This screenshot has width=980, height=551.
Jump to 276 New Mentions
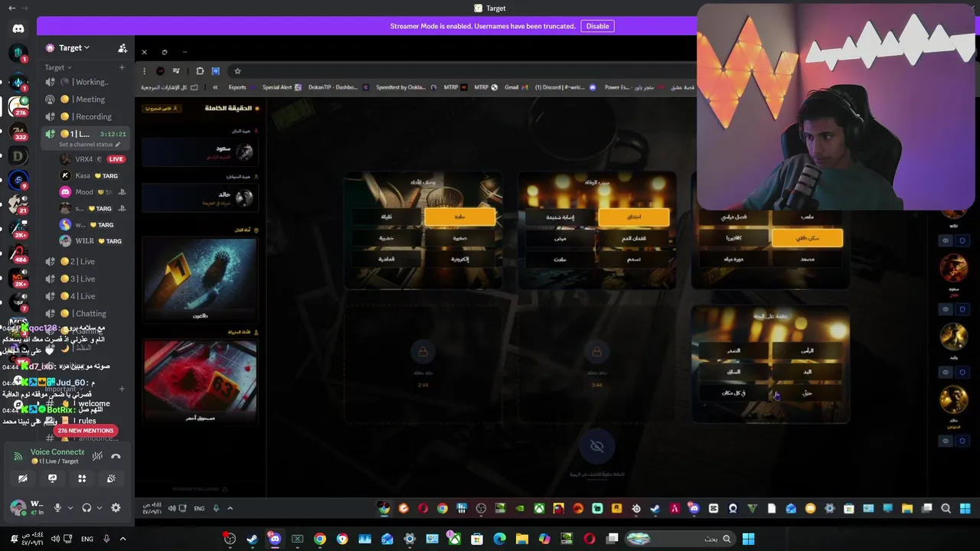point(85,430)
